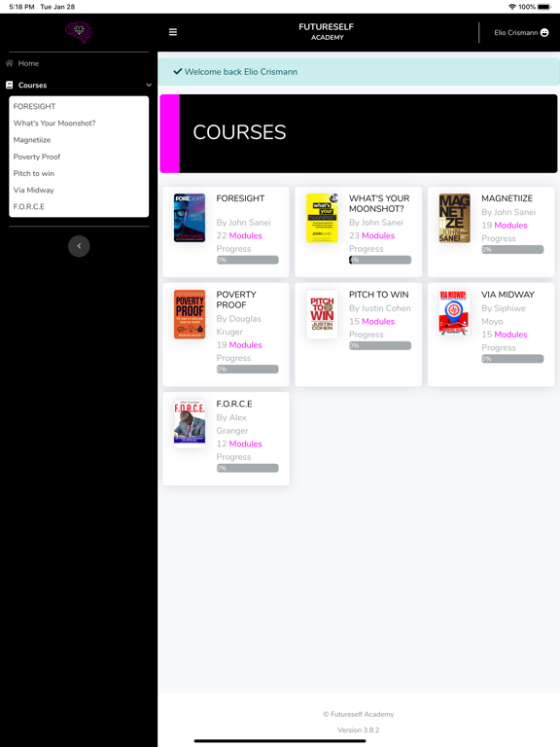Image resolution: width=560 pixels, height=747 pixels.
Task: Check the Wi-Fi status icon
Action: (512, 7)
